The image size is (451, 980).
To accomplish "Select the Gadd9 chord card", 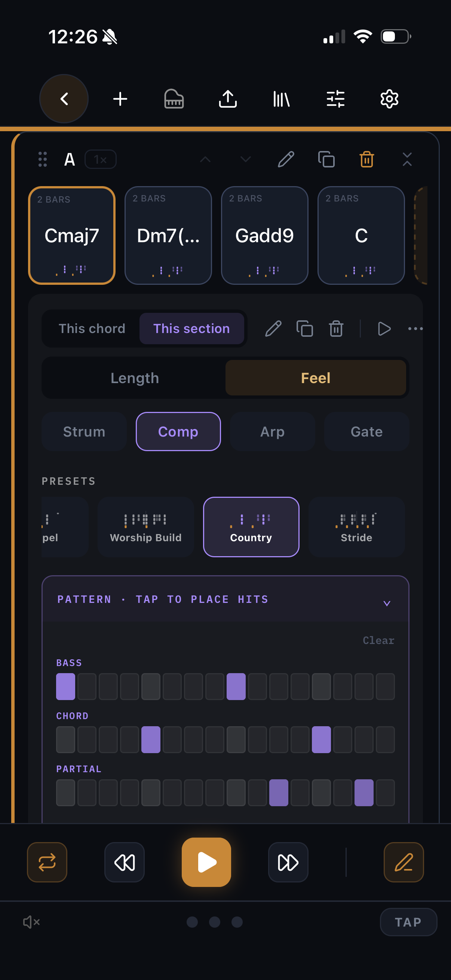I will tap(264, 235).
